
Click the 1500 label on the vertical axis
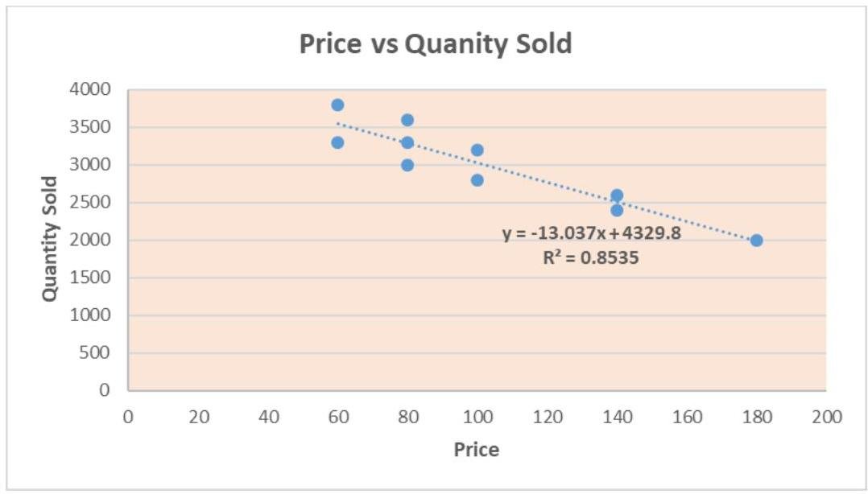(x=93, y=278)
